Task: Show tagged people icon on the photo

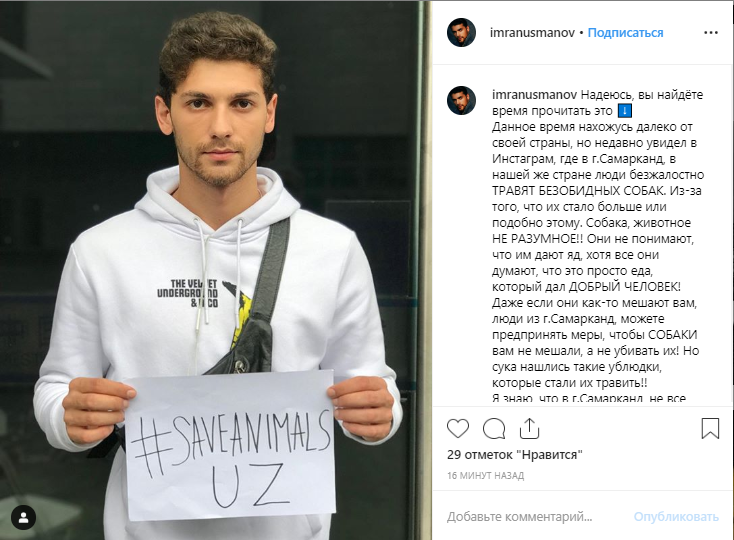Action: [23, 518]
